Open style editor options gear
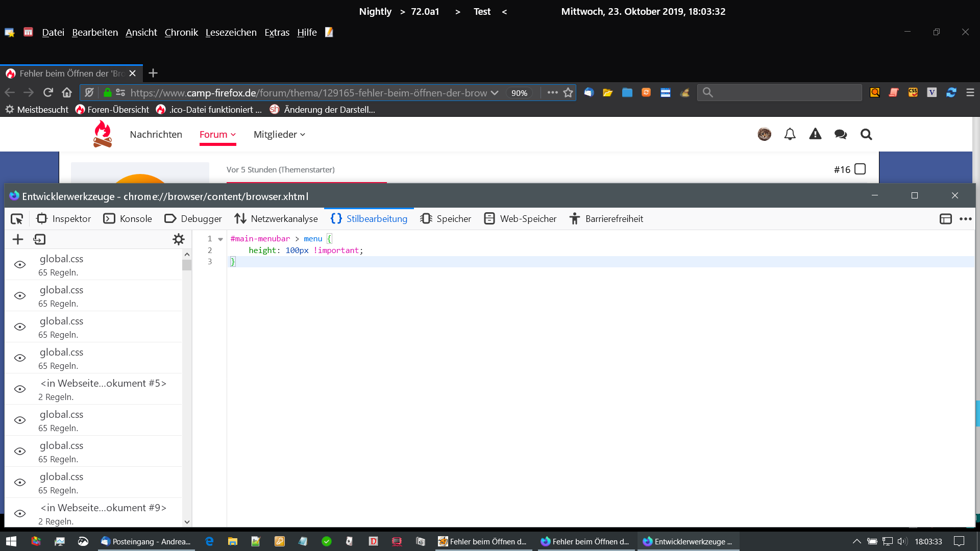980x551 pixels. click(178, 239)
